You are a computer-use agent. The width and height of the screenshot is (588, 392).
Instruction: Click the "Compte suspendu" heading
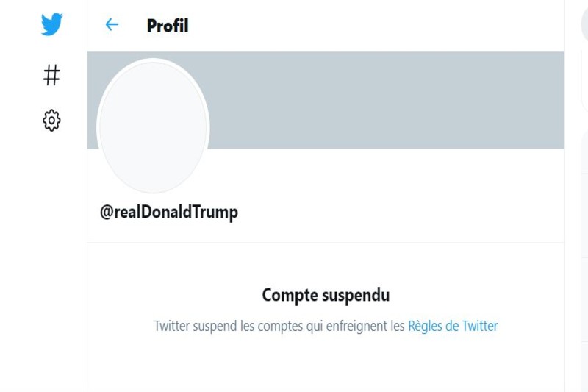[x=326, y=296]
